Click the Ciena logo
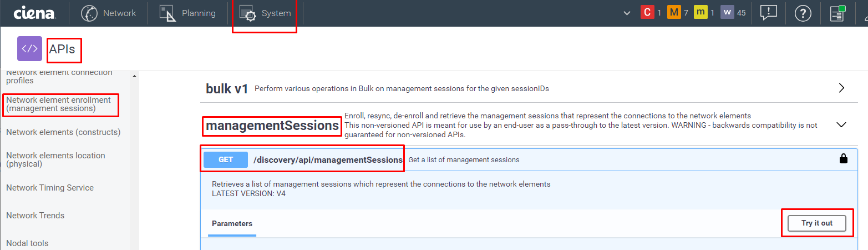 point(34,13)
